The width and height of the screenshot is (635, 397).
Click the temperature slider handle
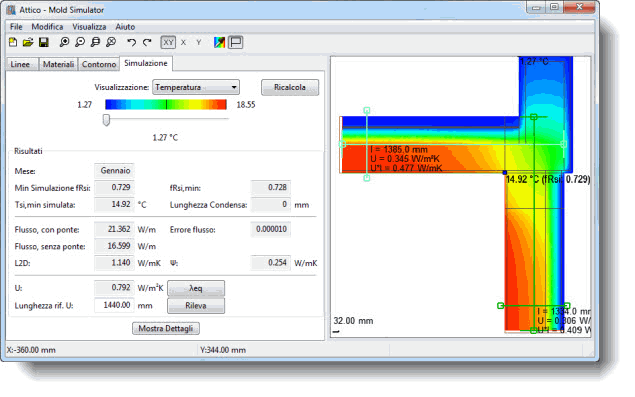coord(106,120)
